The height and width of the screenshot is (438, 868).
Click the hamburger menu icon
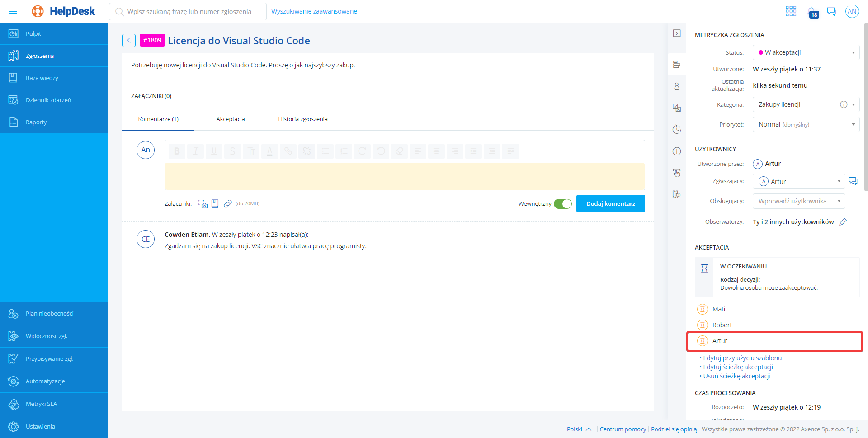pos(13,11)
